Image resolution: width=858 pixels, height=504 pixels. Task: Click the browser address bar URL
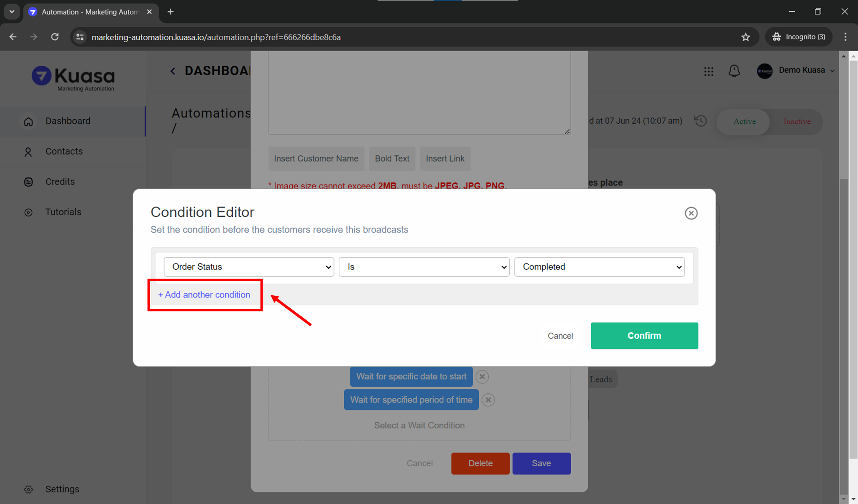click(x=216, y=37)
